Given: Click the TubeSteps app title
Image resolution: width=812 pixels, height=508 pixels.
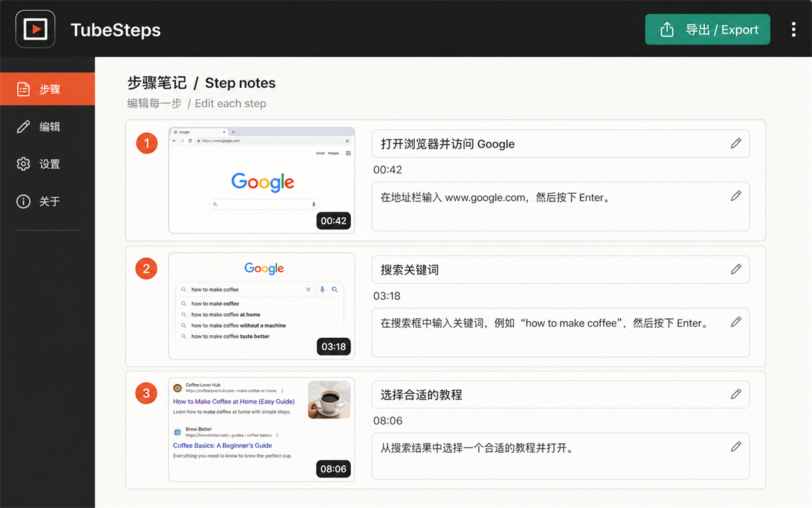Looking at the screenshot, I should click(x=115, y=30).
